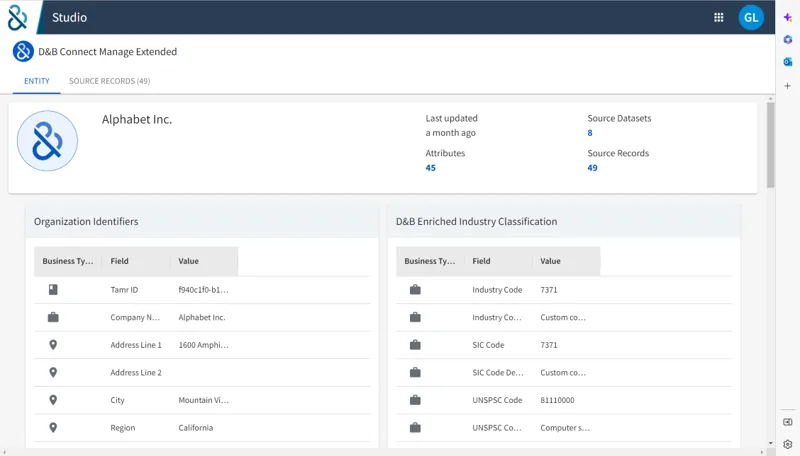The height and width of the screenshot is (456, 800).
Task: Click the briefcase icon in Company Name row
Action: pos(53,317)
